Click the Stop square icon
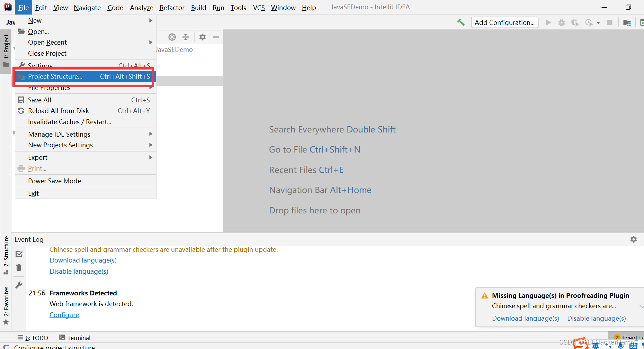 [610, 22]
